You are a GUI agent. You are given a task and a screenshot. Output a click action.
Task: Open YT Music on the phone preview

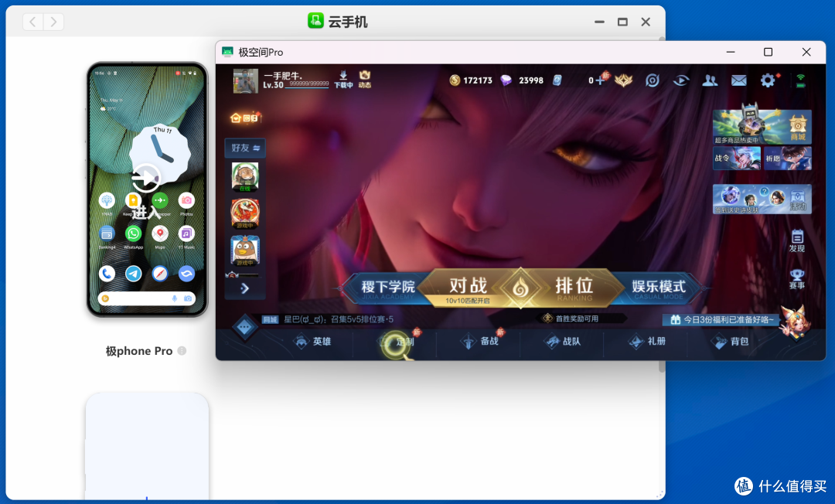click(x=186, y=233)
